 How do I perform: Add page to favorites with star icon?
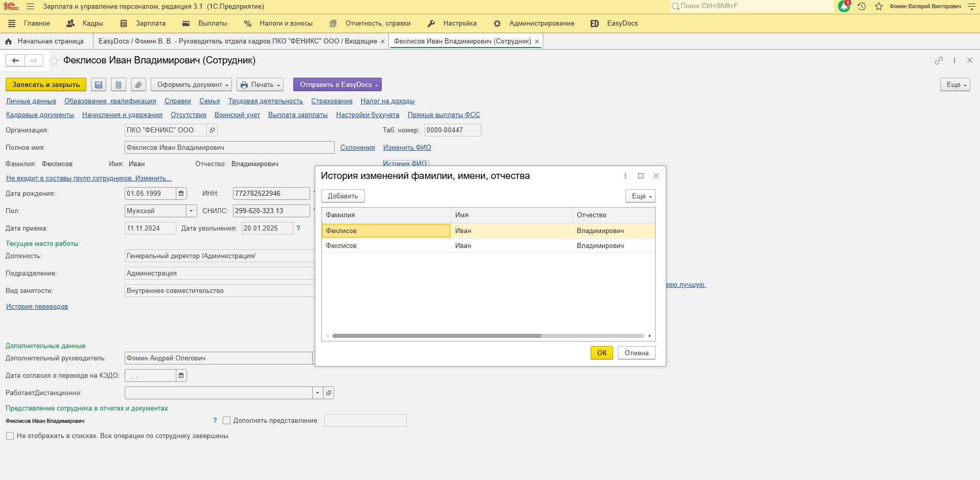[54, 61]
